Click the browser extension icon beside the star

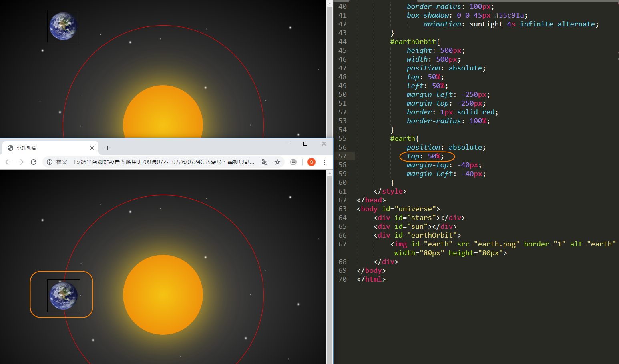tap(293, 162)
